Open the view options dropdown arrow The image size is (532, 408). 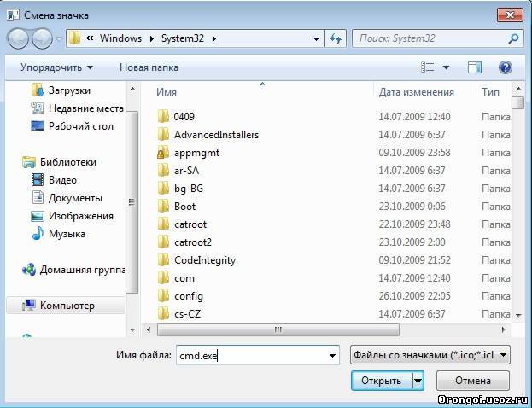tap(446, 67)
